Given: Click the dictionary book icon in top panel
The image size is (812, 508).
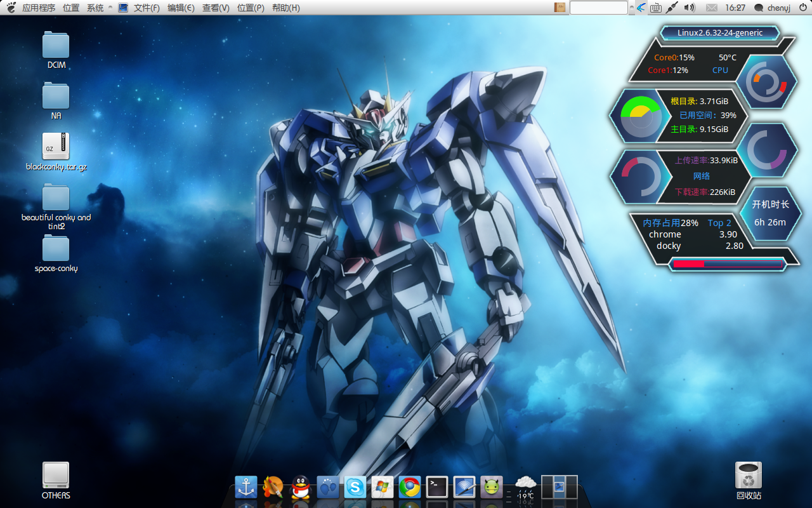Looking at the screenshot, I should (x=560, y=8).
